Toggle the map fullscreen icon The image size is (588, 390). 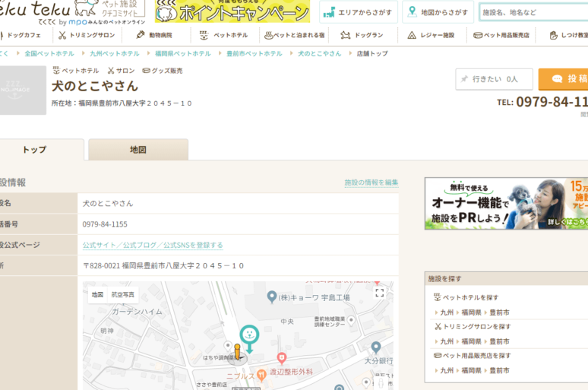tap(380, 293)
